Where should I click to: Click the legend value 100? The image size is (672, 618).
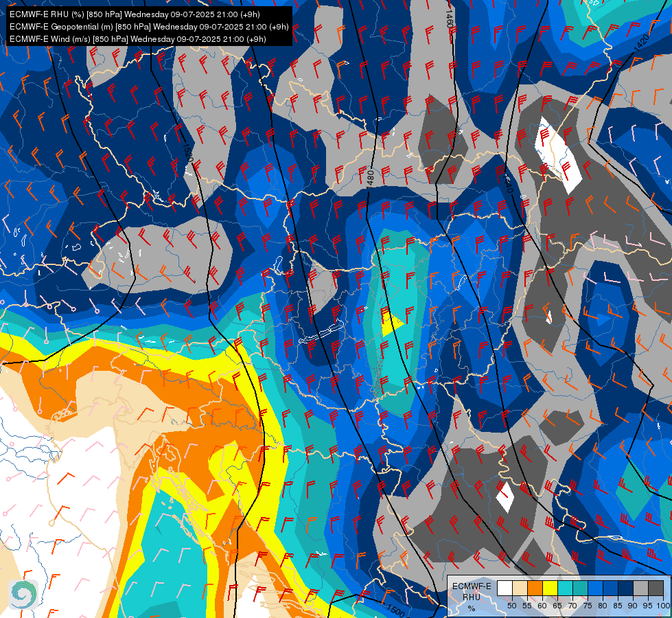coord(663,606)
